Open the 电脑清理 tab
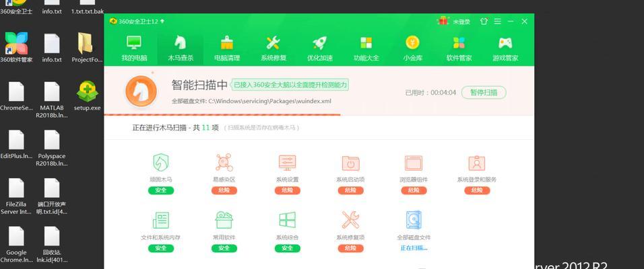The image size is (644, 269). point(227,48)
